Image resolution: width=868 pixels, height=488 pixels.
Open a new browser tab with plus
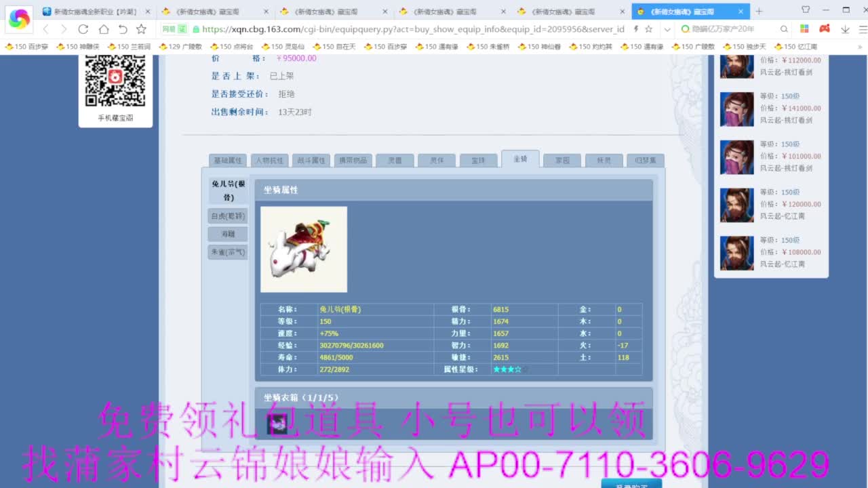(759, 11)
